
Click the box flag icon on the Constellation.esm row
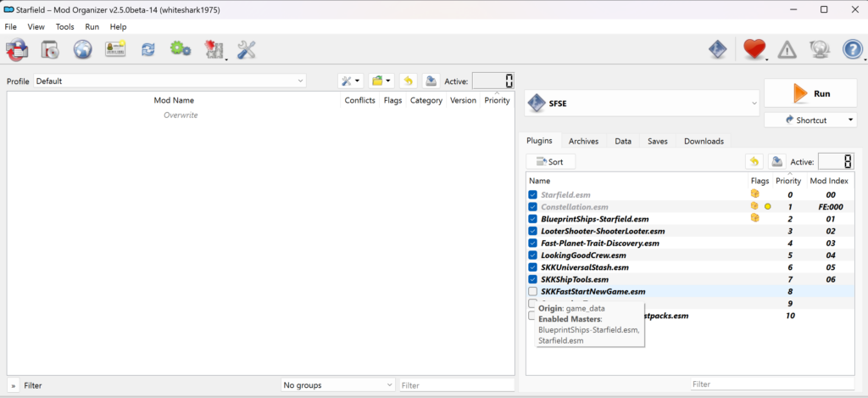point(754,206)
